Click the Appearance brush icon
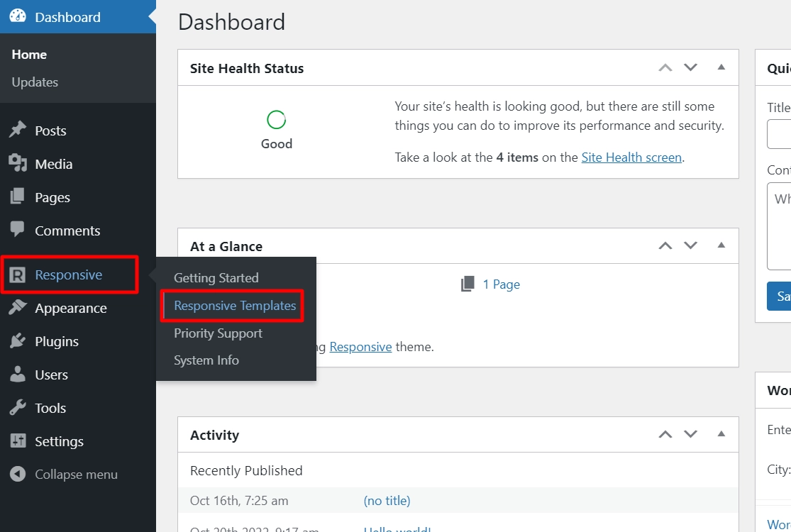791x532 pixels. click(23, 308)
